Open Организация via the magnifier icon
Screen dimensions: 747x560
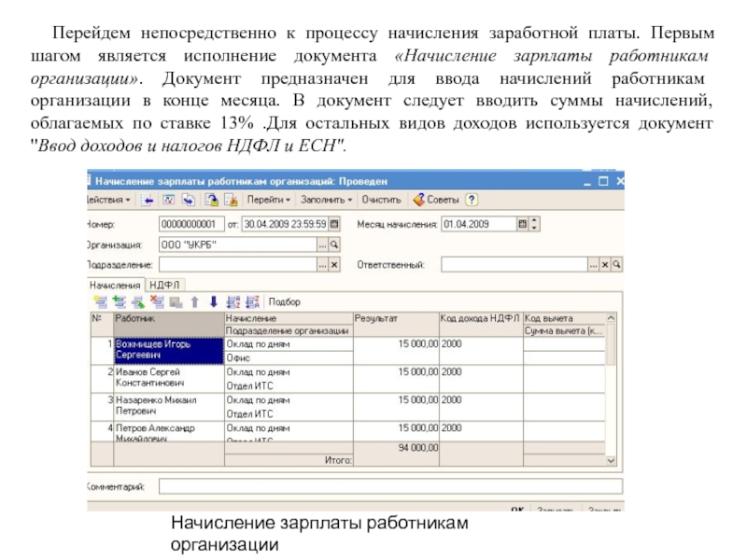tap(334, 245)
